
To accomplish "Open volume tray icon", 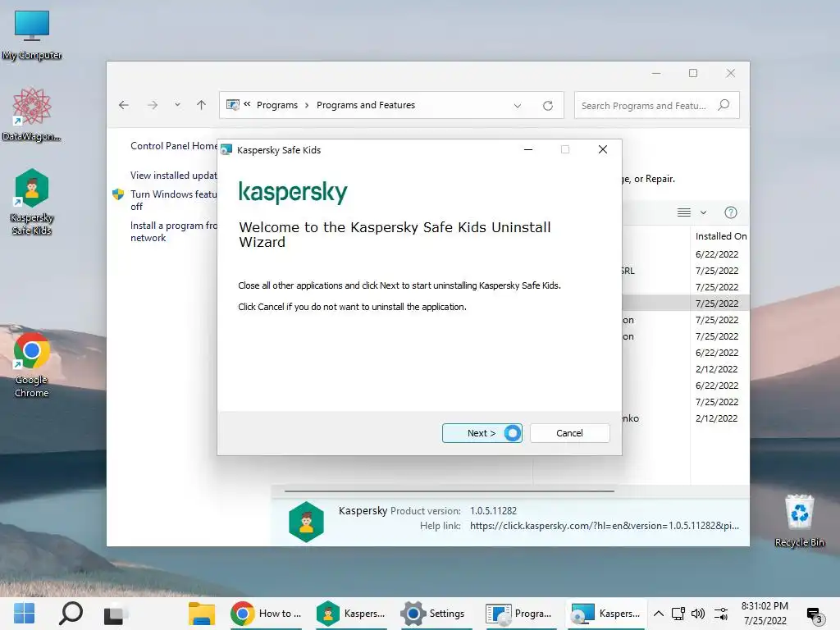I will [x=697, y=614].
